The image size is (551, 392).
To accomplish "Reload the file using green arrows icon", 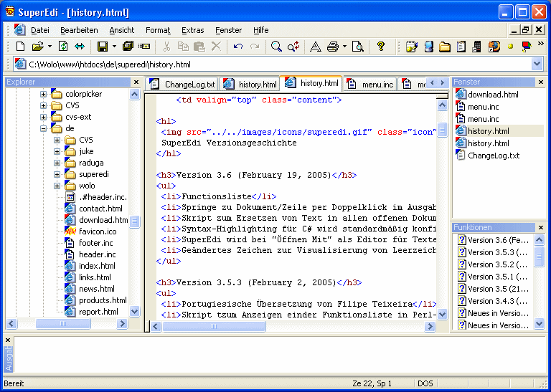I will pos(63,47).
